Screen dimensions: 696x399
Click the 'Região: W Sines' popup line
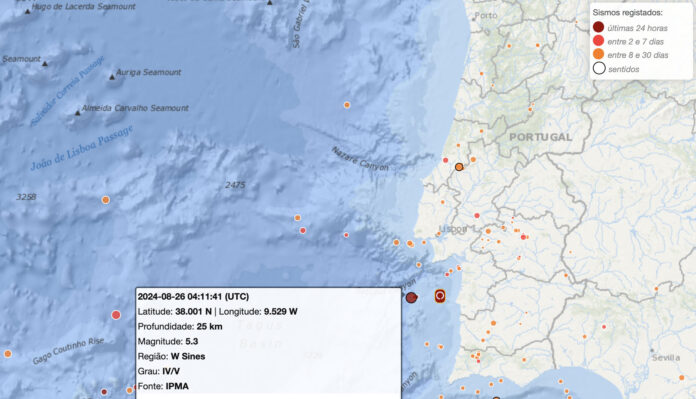point(171,356)
